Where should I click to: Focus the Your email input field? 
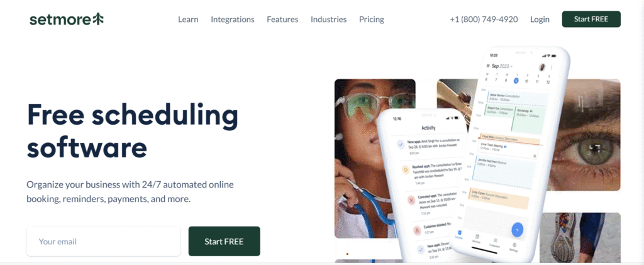click(104, 241)
